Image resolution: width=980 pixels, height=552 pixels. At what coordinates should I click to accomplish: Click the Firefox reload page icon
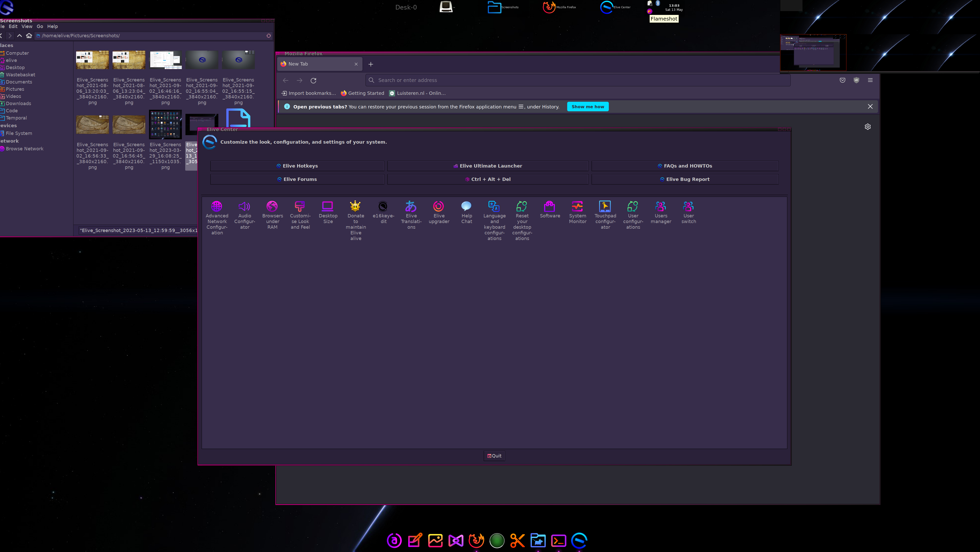(313, 80)
